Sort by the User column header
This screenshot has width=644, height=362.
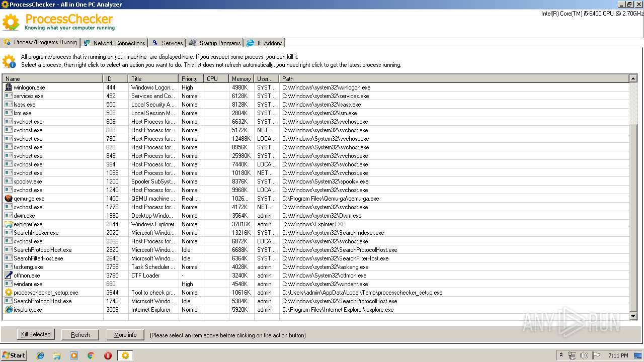(x=266, y=79)
